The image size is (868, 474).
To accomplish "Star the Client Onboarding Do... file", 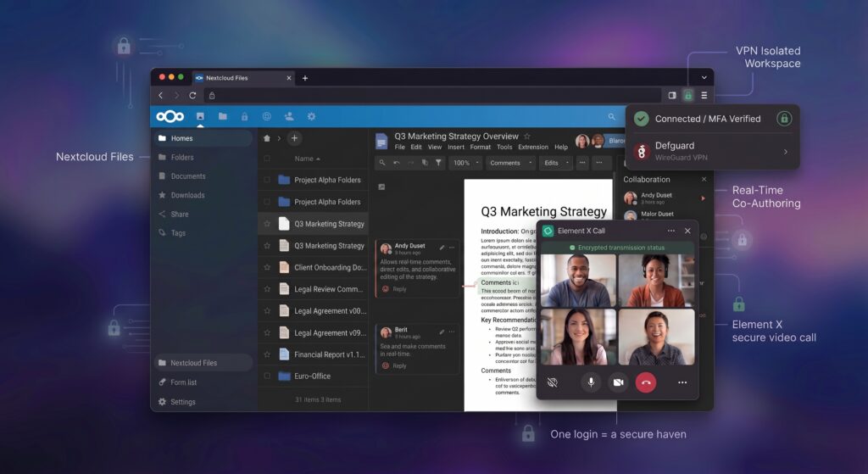I will [x=267, y=267].
